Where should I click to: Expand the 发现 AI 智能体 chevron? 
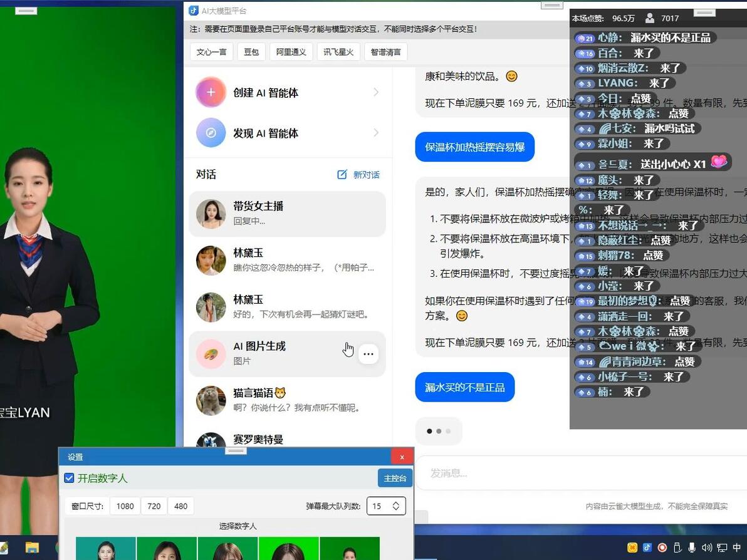[x=376, y=133]
